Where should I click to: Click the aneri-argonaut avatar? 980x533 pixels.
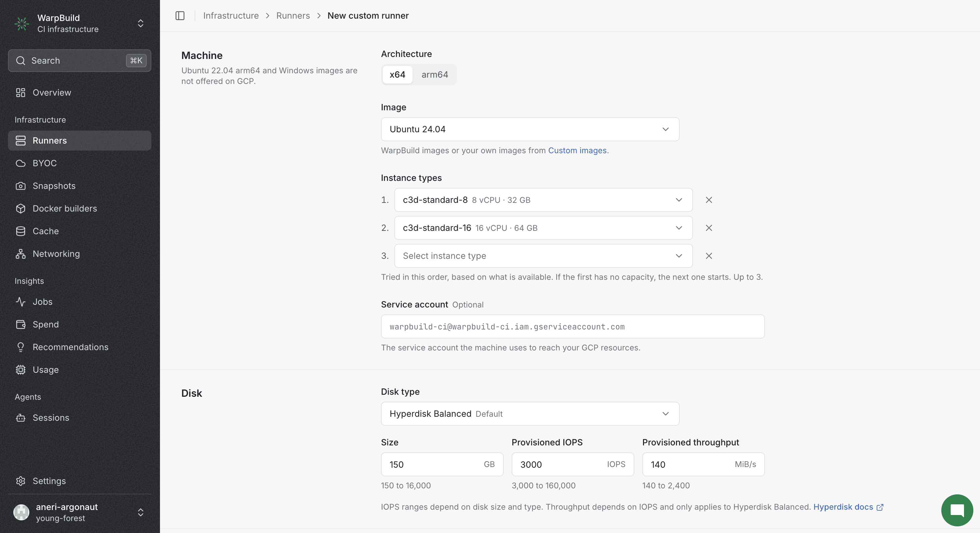pyautogui.click(x=21, y=512)
